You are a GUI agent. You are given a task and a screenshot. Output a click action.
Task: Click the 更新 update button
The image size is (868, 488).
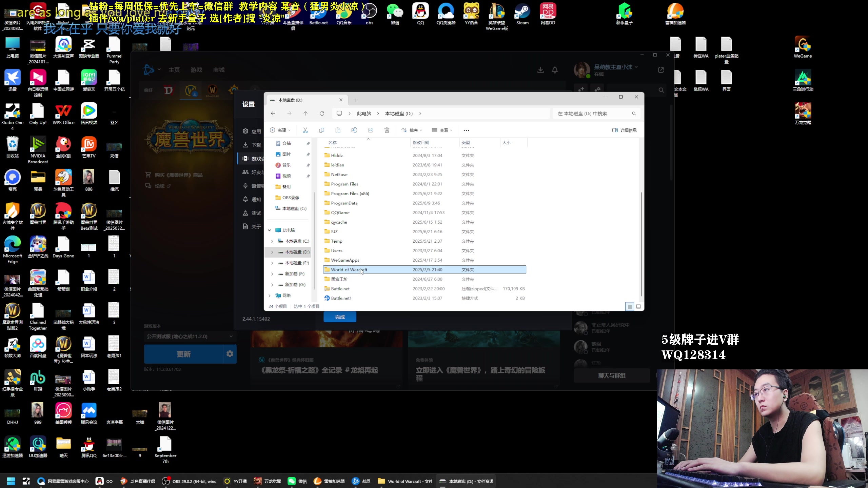coord(183,354)
